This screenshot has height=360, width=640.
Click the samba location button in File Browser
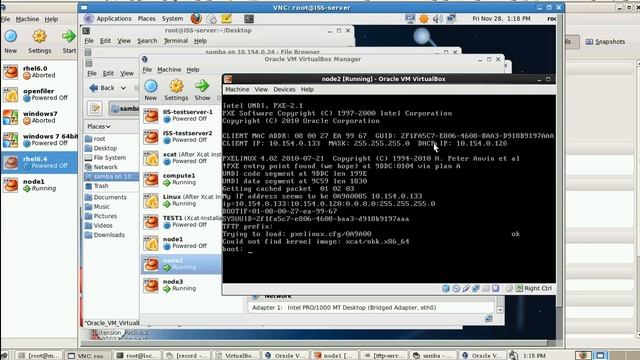[x=124, y=109]
